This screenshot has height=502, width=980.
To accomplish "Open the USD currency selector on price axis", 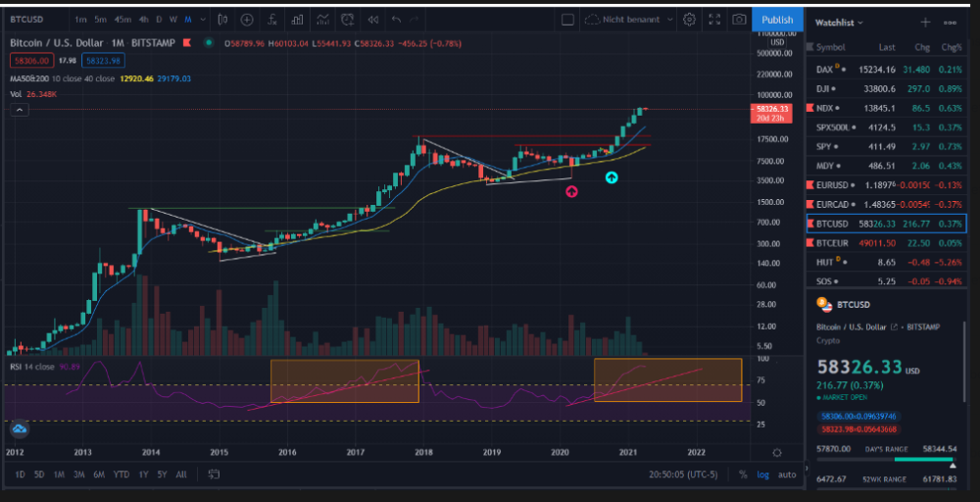I will coord(777,42).
